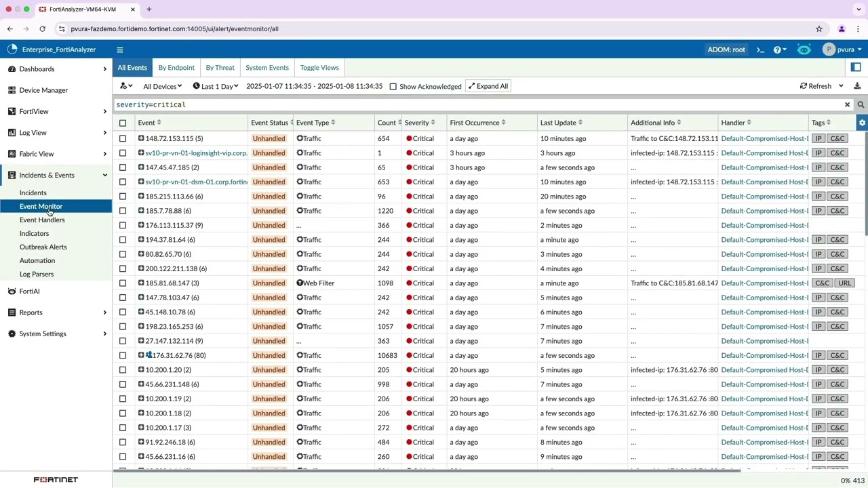Sort by the Severity column header

pyautogui.click(x=420, y=123)
